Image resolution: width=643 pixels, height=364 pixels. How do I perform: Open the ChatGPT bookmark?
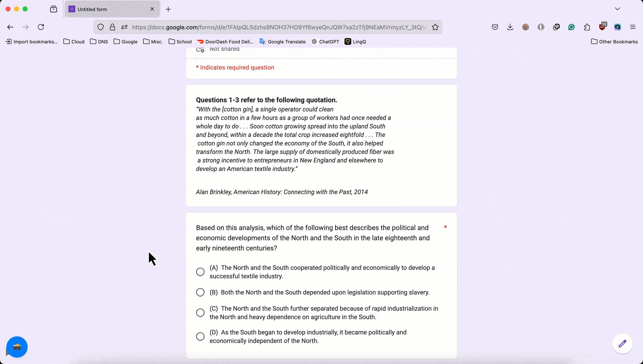[325, 41]
